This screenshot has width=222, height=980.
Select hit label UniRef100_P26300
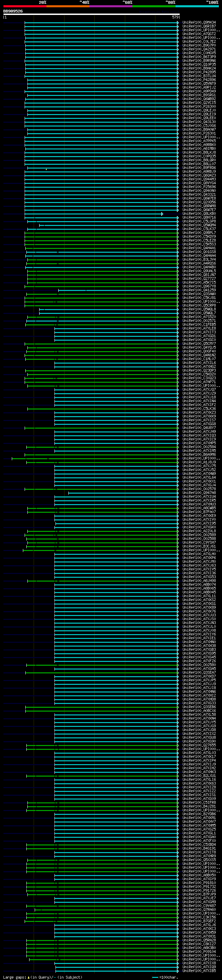point(199,106)
